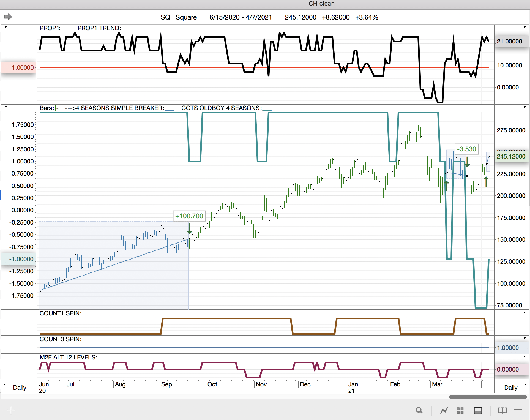Click the M2F ALT 12 LEVELS label

click(x=68, y=357)
